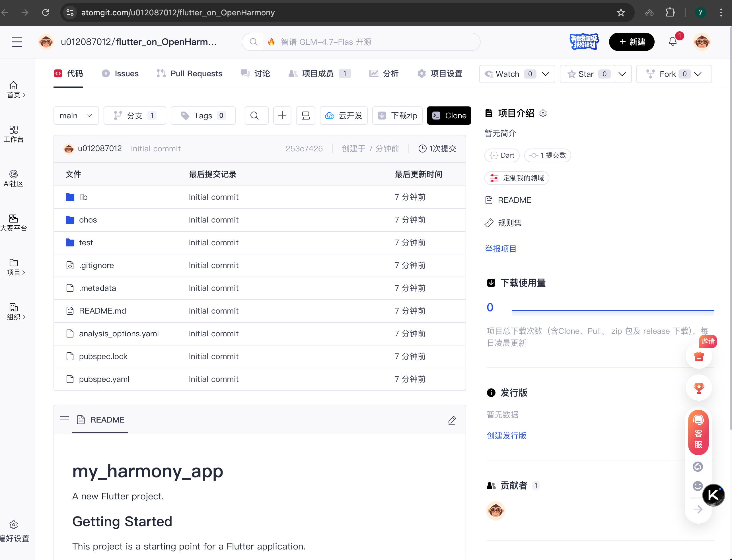Click the plus add-file icon
732x560 pixels.
(282, 116)
